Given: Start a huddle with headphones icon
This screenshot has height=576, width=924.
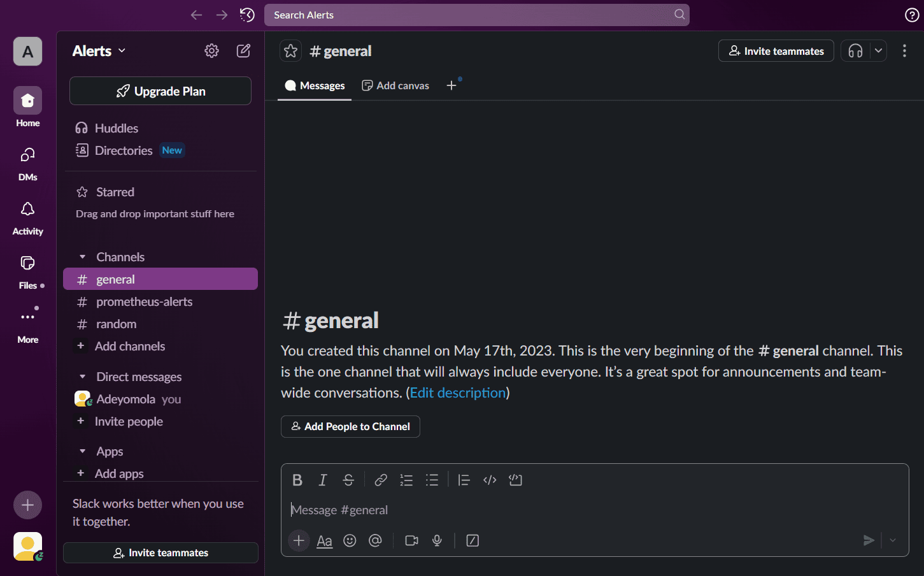Looking at the screenshot, I should point(855,51).
